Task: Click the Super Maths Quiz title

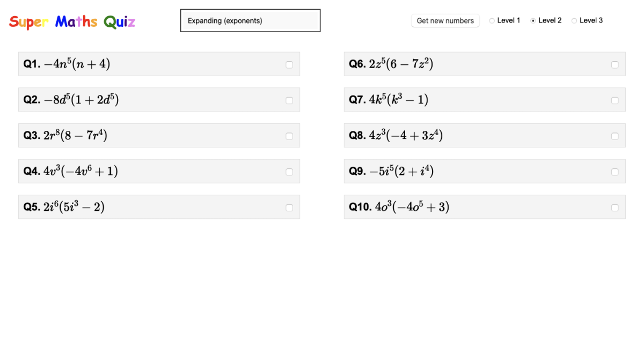Action: [x=72, y=21]
